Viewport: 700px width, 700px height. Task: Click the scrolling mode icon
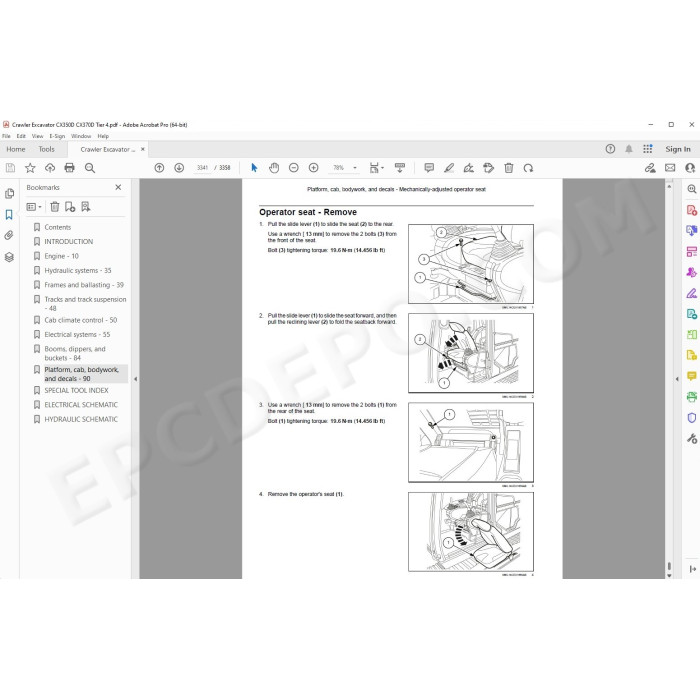[400, 168]
